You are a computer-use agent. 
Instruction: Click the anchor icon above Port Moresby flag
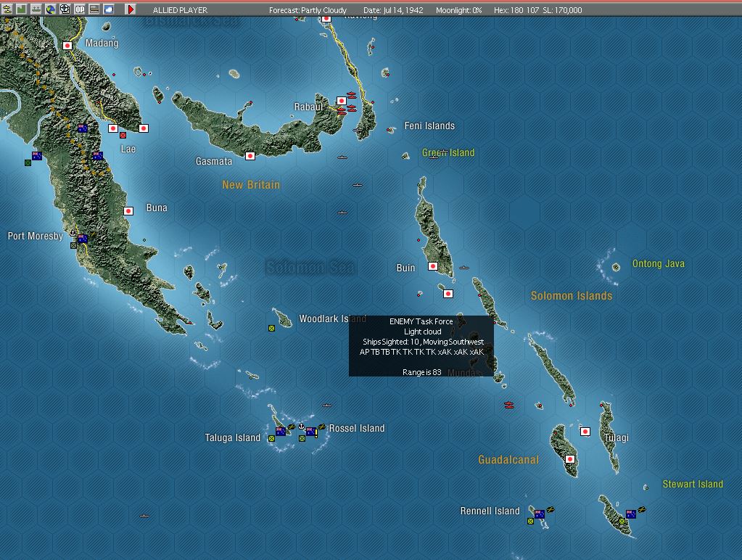tap(73, 232)
